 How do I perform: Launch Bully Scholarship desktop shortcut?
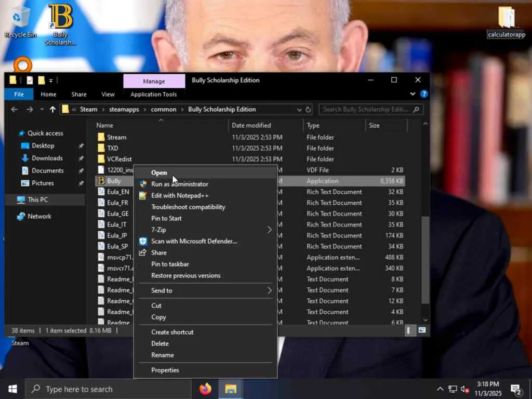(60, 24)
